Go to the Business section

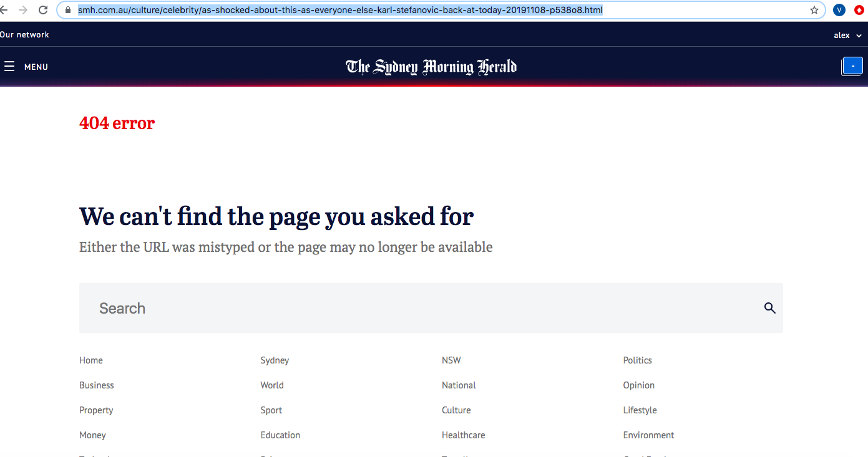(x=97, y=385)
